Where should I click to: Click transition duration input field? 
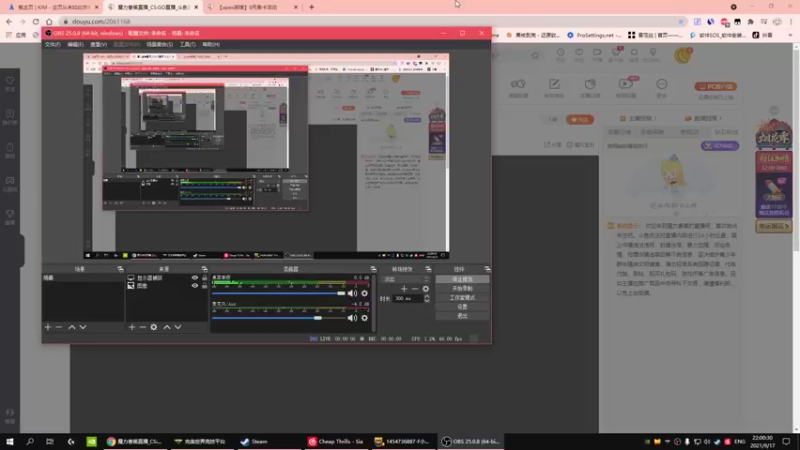[x=407, y=298]
